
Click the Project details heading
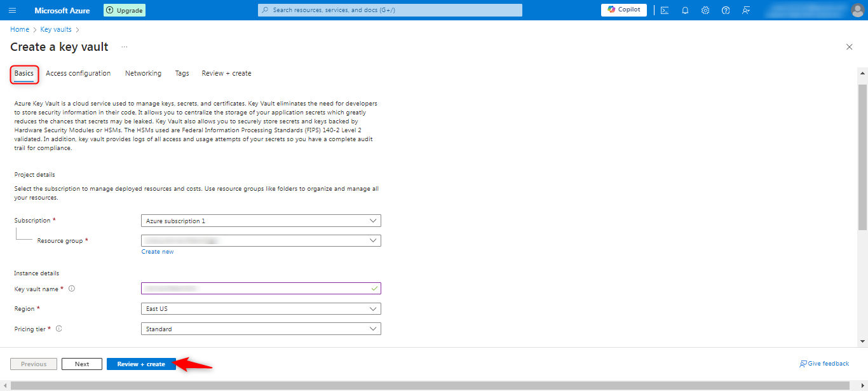[34, 174]
